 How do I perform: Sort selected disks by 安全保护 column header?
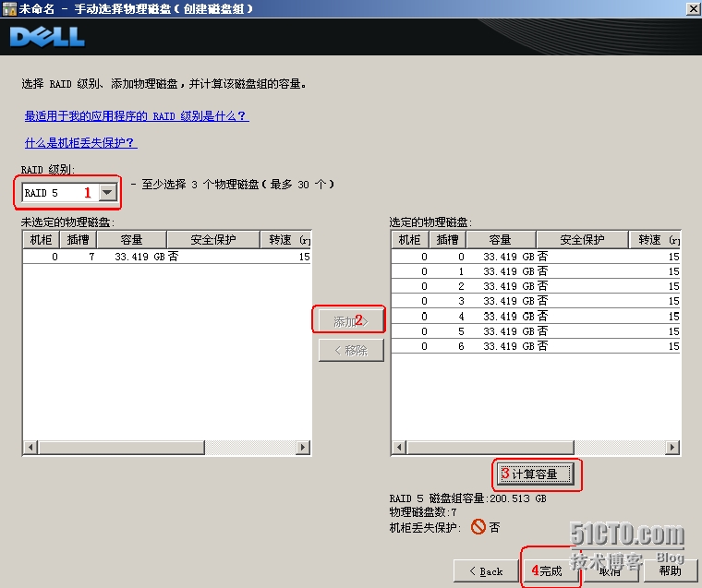coord(582,240)
